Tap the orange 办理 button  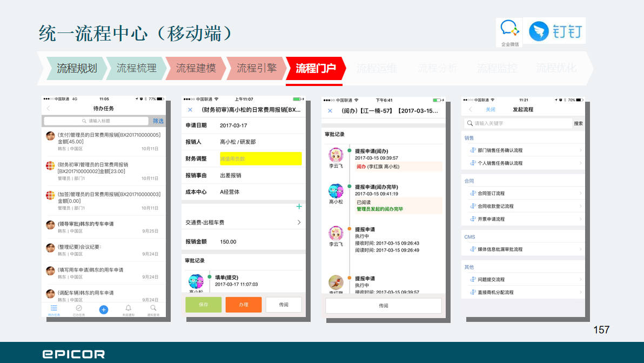click(244, 305)
